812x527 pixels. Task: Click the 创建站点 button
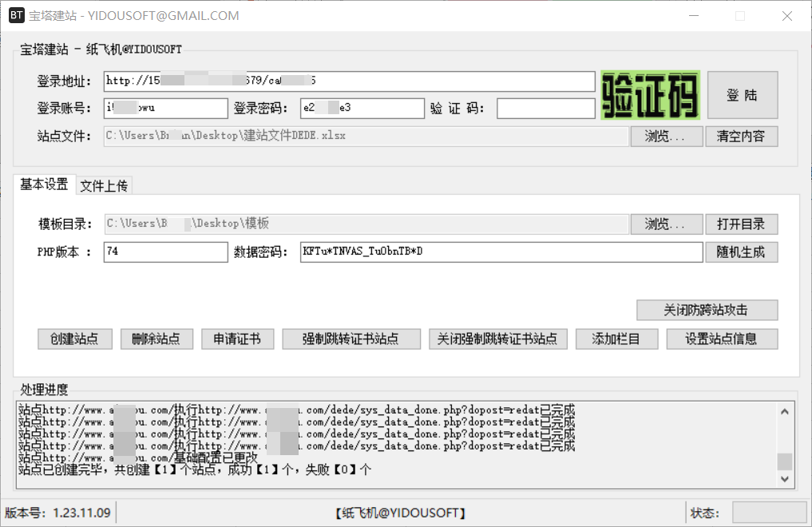coord(74,339)
